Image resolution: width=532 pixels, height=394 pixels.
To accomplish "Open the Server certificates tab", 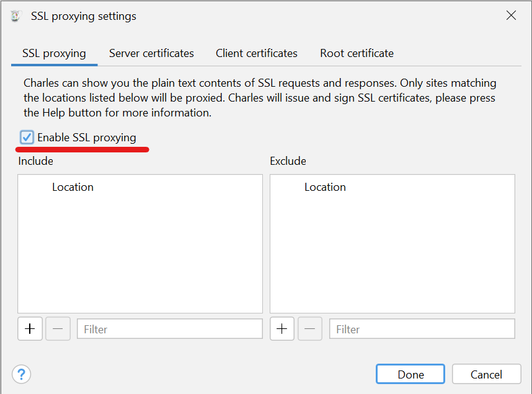I will pyautogui.click(x=151, y=53).
